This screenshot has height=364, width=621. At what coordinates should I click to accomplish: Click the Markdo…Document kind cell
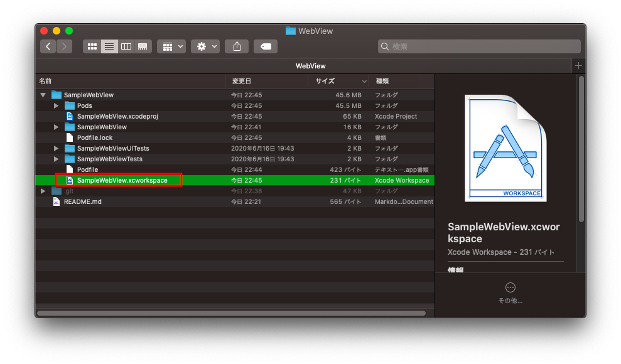[x=404, y=202]
